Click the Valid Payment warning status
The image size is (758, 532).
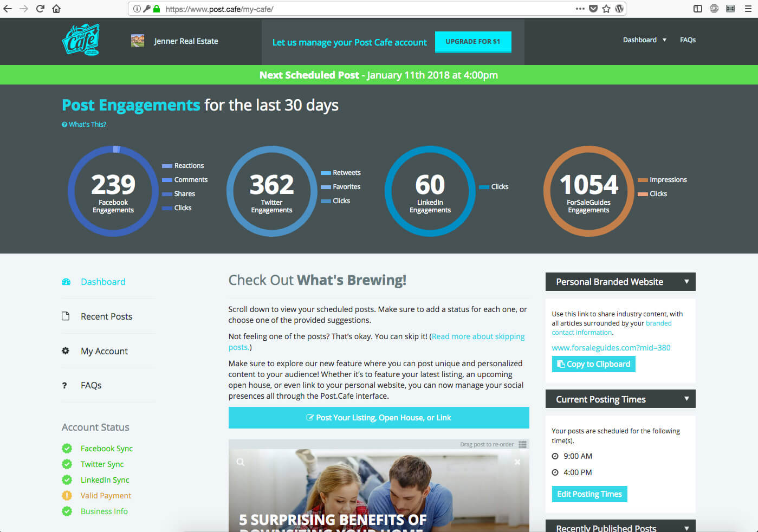click(67, 496)
